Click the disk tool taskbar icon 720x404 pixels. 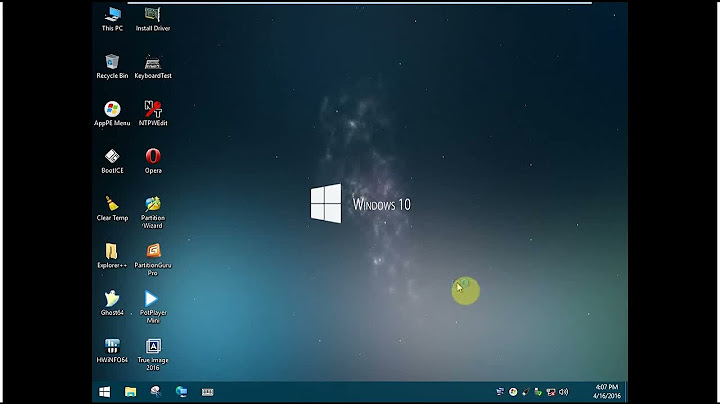point(156,392)
